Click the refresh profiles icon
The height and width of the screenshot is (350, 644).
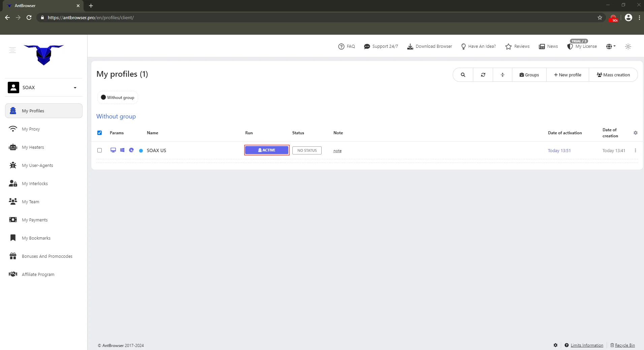click(x=483, y=75)
